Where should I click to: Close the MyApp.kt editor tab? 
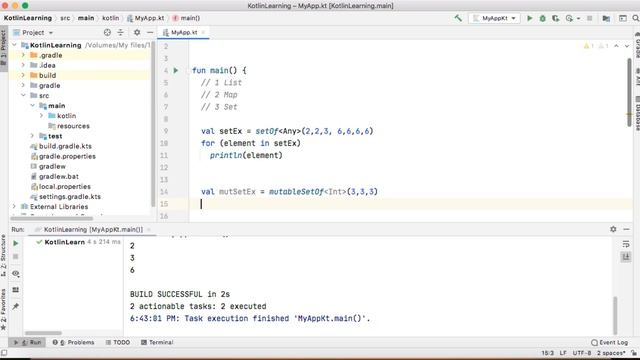pos(203,32)
